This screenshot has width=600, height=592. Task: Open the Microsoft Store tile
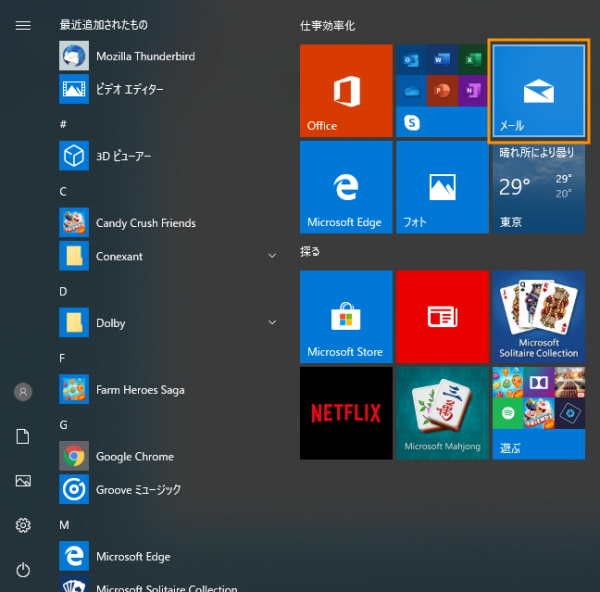[x=346, y=317]
